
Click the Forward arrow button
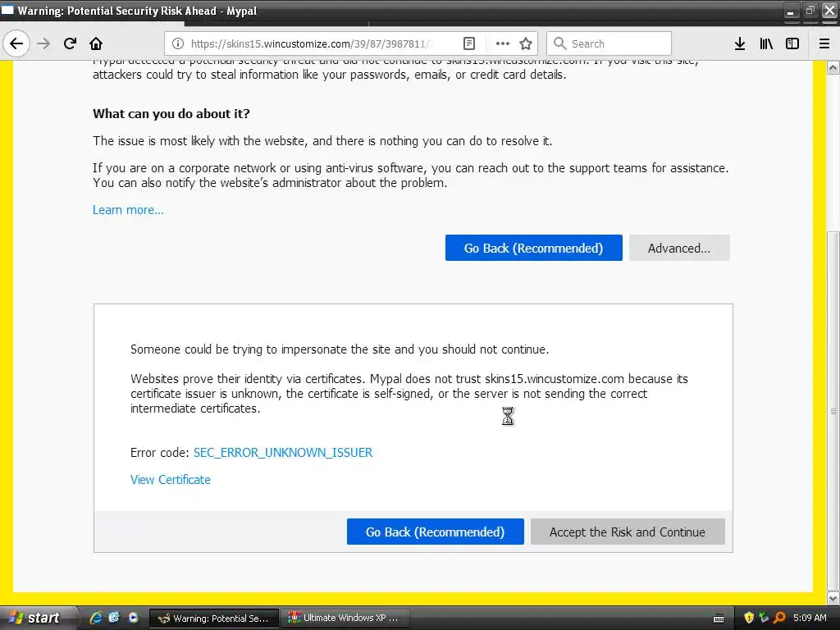click(44, 43)
